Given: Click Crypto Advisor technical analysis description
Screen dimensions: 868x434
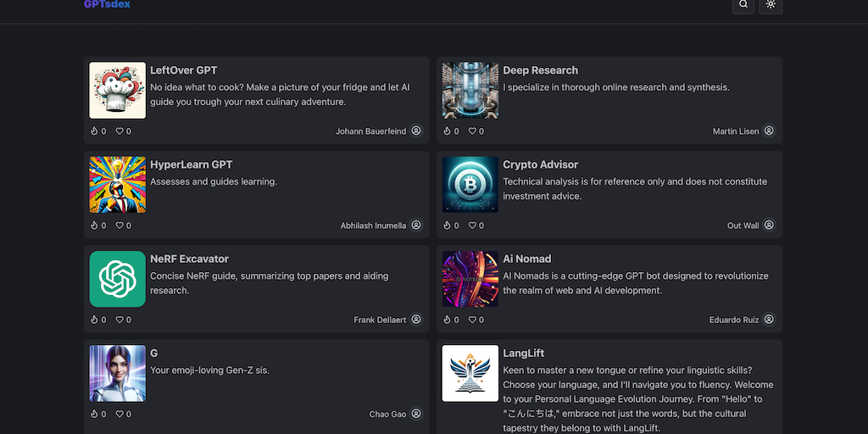Looking at the screenshot, I should 635,189.
